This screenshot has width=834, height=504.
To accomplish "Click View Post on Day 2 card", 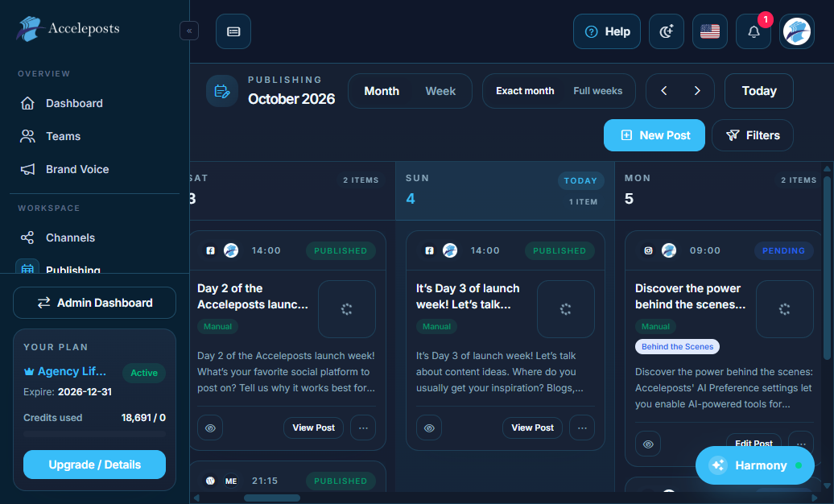I will (314, 428).
